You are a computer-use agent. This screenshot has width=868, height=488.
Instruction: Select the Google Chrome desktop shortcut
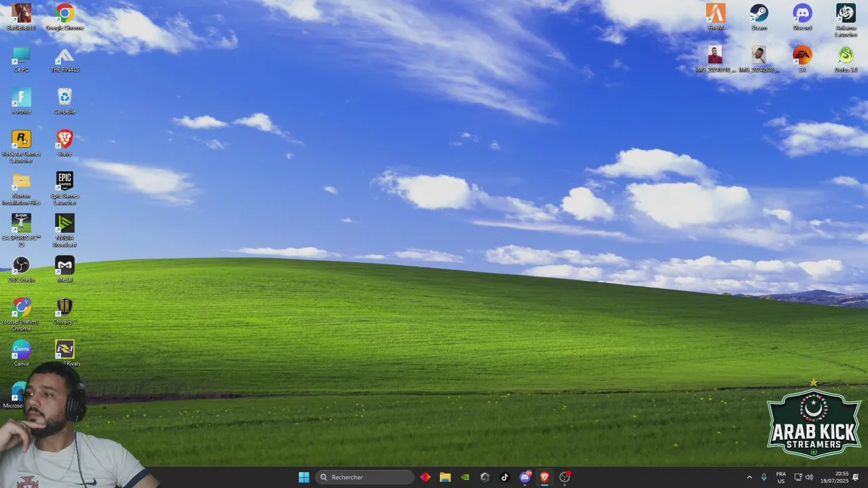64,17
